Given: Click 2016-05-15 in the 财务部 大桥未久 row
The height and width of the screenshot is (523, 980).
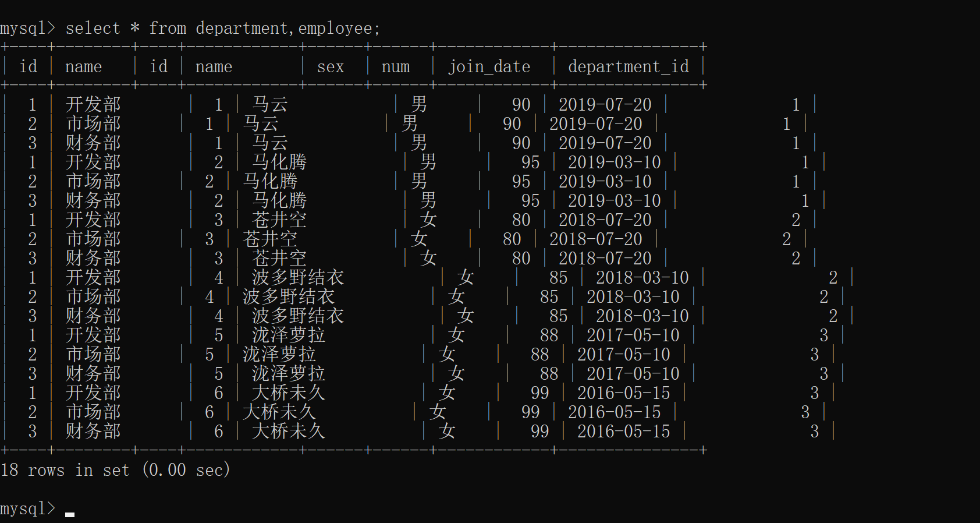Looking at the screenshot, I should [624, 431].
